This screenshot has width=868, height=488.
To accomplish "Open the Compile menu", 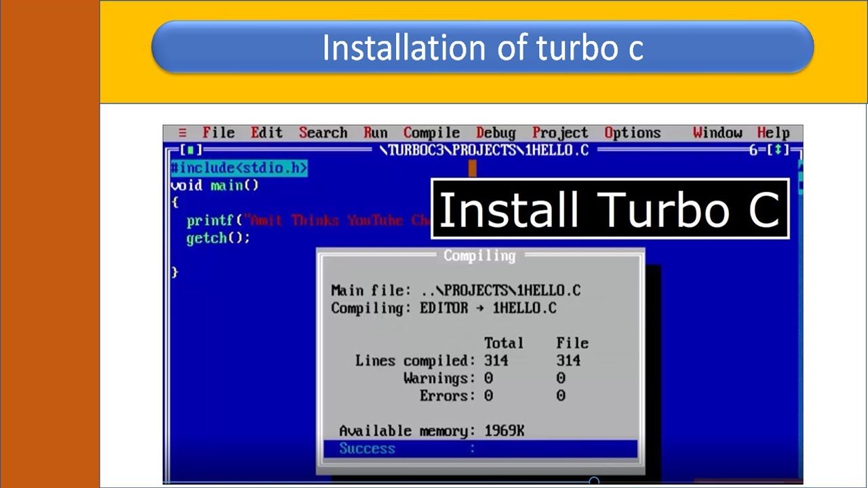I will [431, 133].
